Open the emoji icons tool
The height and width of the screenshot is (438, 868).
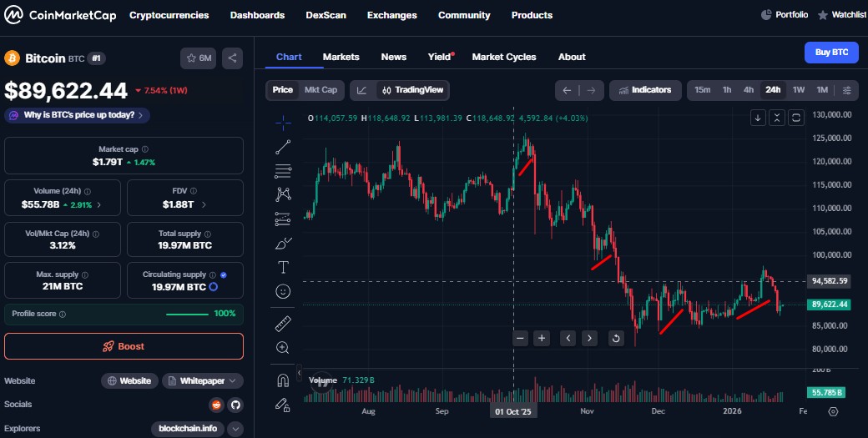pos(283,291)
